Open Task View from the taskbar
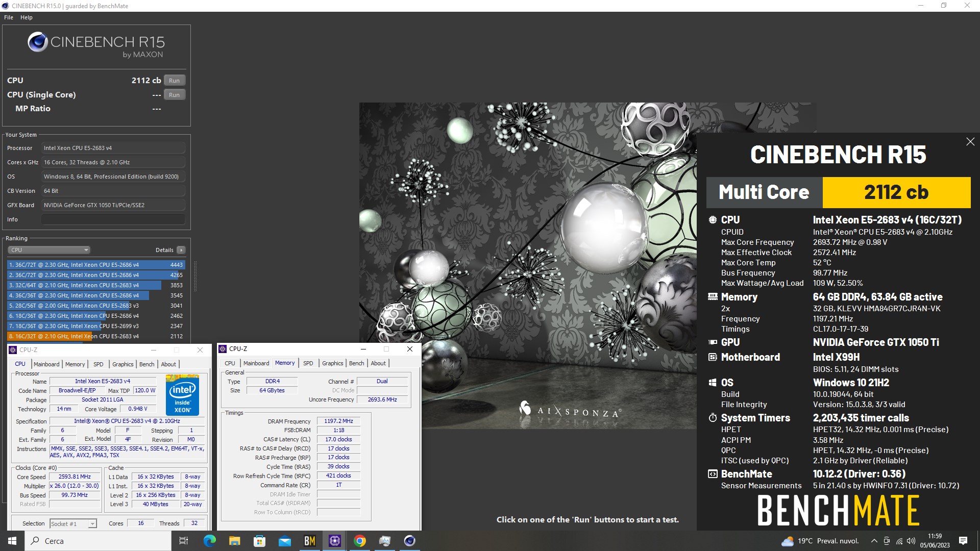Image resolution: width=980 pixels, height=551 pixels. [184, 541]
